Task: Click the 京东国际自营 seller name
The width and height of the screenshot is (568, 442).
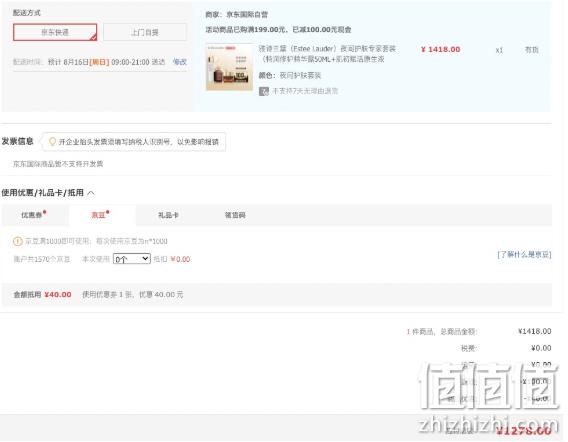Action: click(x=247, y=14)
